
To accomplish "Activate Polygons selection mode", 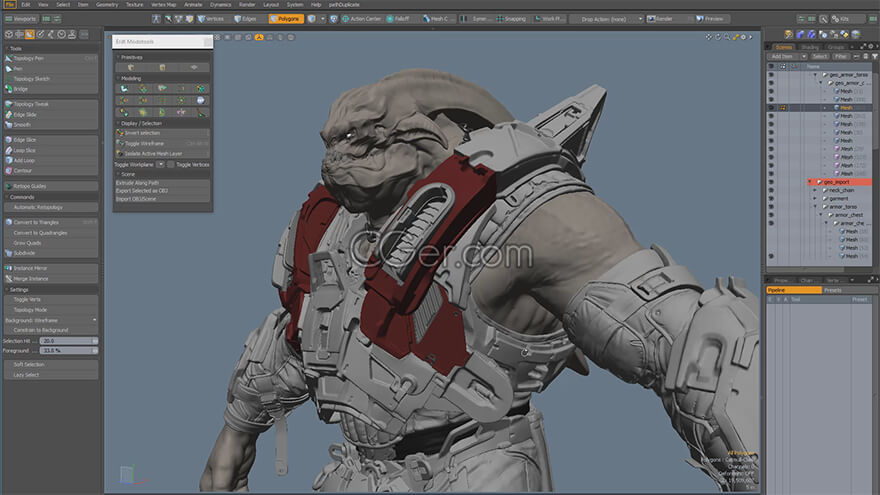I will [x=286, y=19].
